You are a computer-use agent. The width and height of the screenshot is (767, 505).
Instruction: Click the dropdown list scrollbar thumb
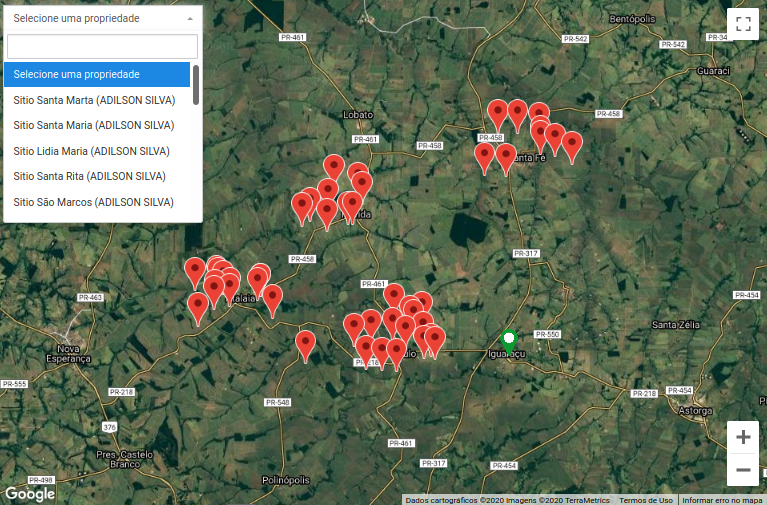click(x=196, y=85)
